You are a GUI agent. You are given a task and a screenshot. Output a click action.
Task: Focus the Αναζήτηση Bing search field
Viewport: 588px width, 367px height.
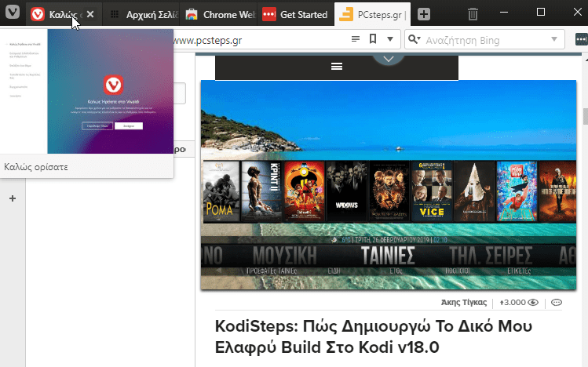click(484, 40)
